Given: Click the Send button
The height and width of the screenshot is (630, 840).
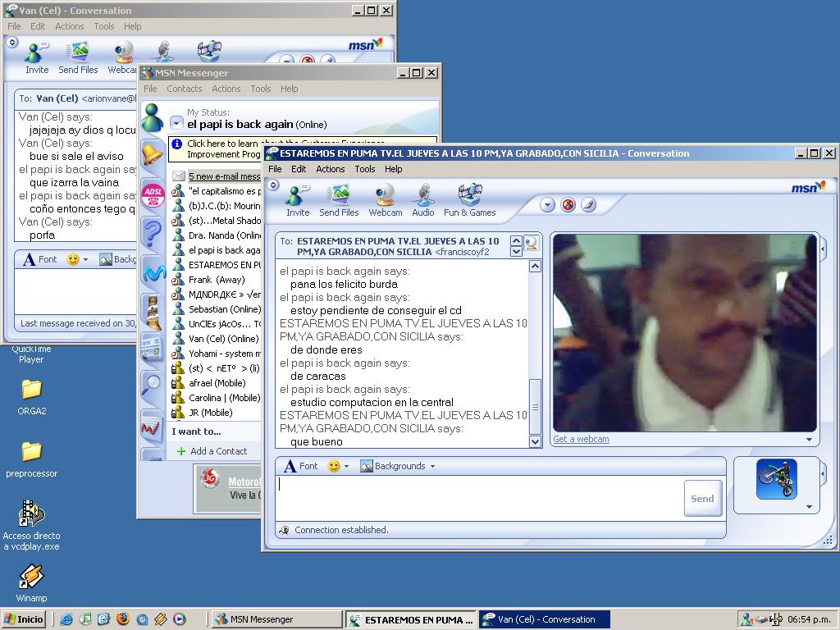Looking at the screenshot, I should [702, 499].
